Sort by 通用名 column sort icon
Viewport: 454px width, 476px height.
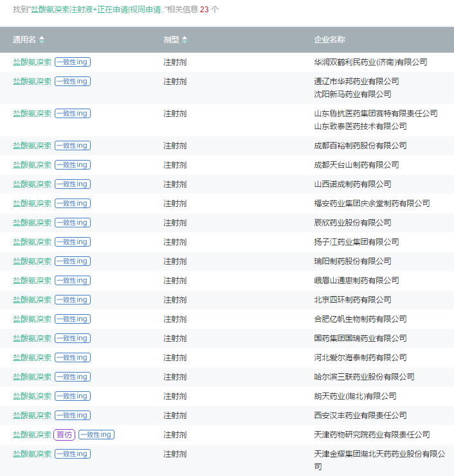[42, 40]
